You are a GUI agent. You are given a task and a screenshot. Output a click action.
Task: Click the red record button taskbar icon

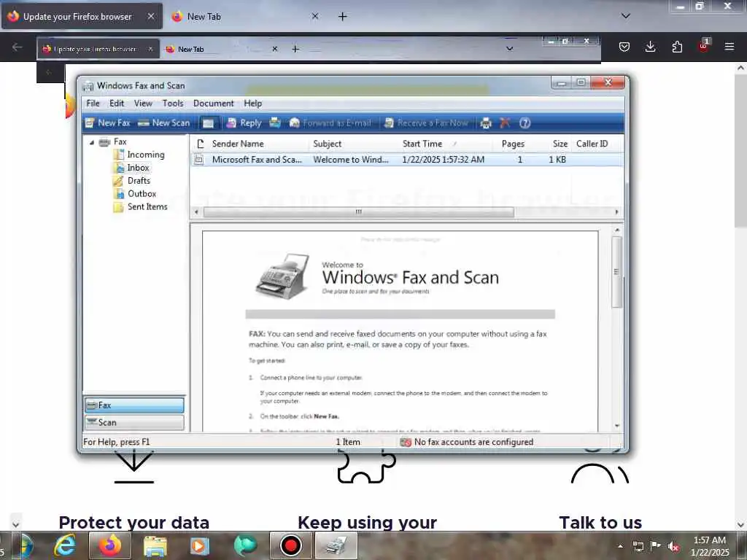[290, 545]
